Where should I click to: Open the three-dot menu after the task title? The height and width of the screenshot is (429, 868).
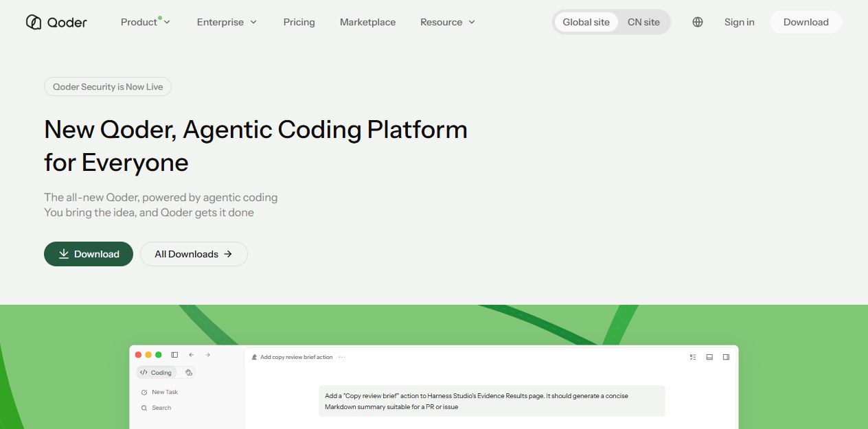tap(341, 357)
